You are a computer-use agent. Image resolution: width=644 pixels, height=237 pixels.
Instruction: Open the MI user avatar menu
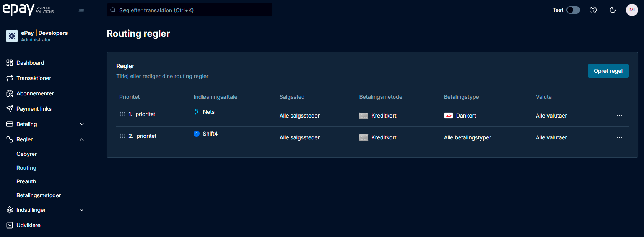(632, 10)
